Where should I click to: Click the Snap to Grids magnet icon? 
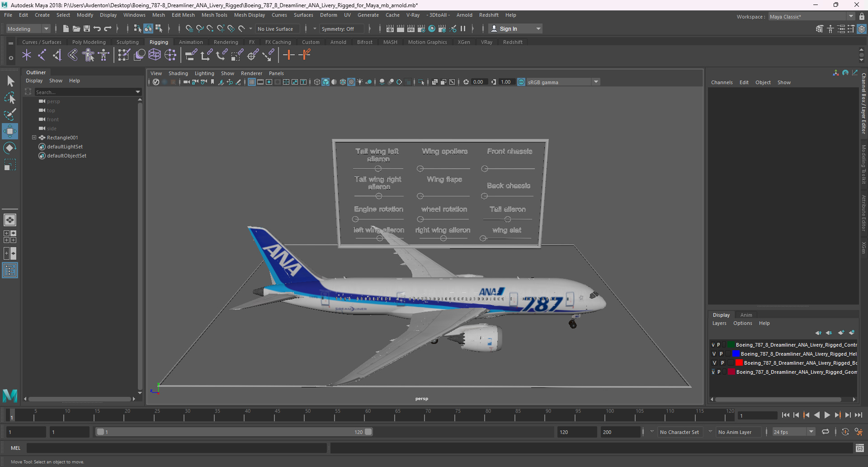click(x=189, y=29)
